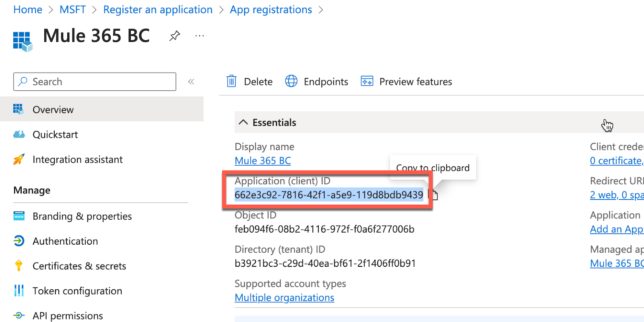Open Preview features
Screen dimensions: 644x322
pyautogui.click(x=407, y=82)
